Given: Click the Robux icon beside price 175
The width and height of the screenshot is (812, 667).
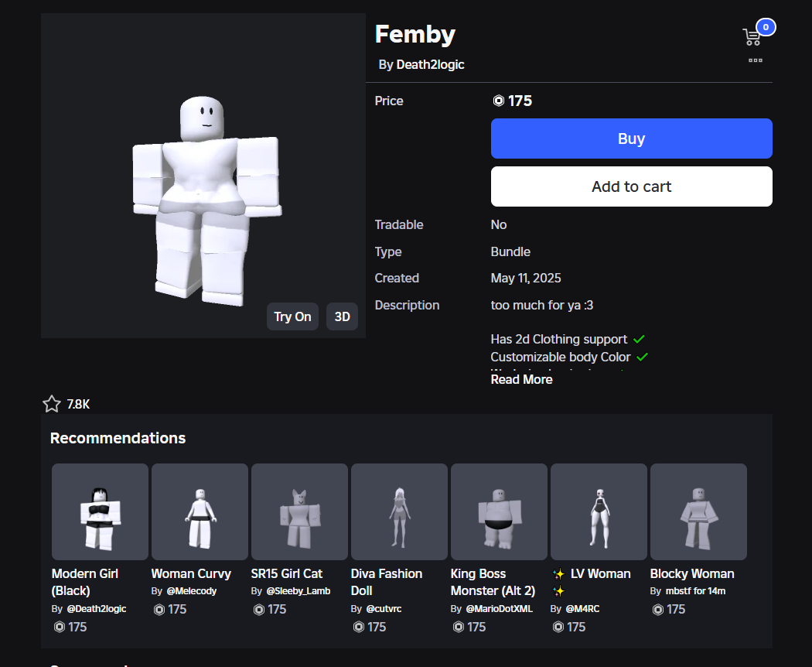Looking at the screenshot, I should (498, 101).
